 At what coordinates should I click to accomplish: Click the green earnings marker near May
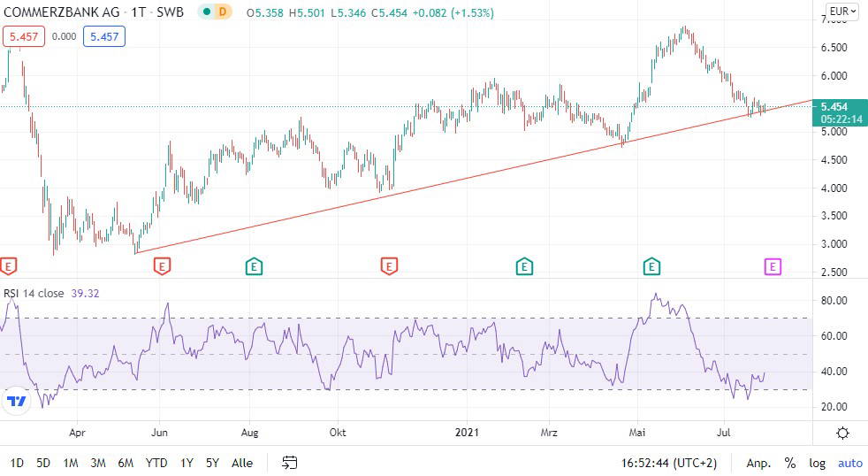[x=651, y=266]
